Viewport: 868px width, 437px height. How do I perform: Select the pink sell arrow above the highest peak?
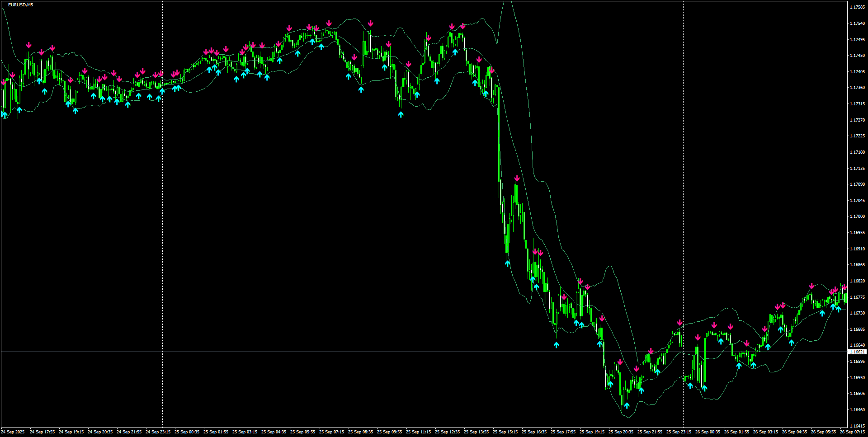[328, 22]
